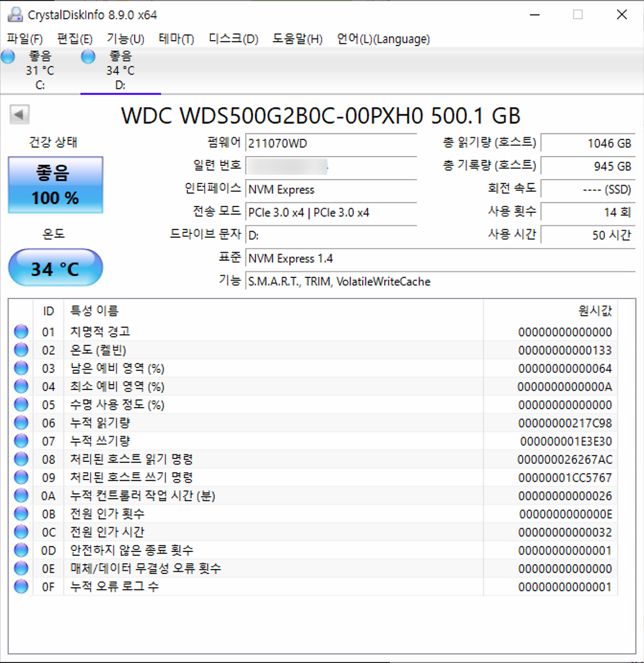The height and width of the screenshot is (663, 644).
Task: Open the 언어(L)(Language) menu
Action: [383, 39]
